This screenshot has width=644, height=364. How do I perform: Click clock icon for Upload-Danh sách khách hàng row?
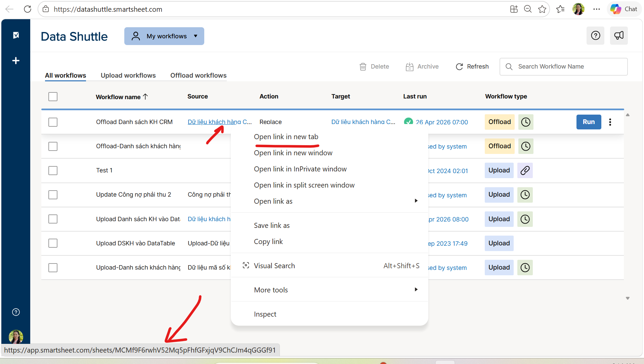525,268
